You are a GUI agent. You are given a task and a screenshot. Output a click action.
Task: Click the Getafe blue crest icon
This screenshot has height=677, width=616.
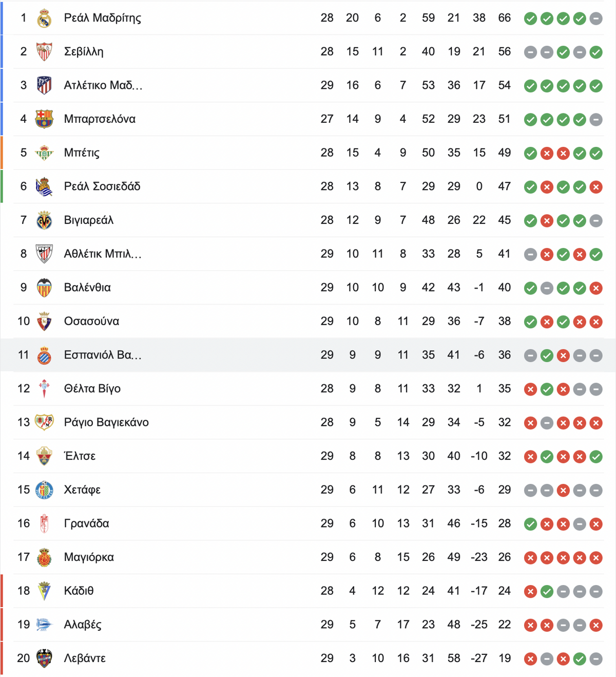click(x=44, y=490)
